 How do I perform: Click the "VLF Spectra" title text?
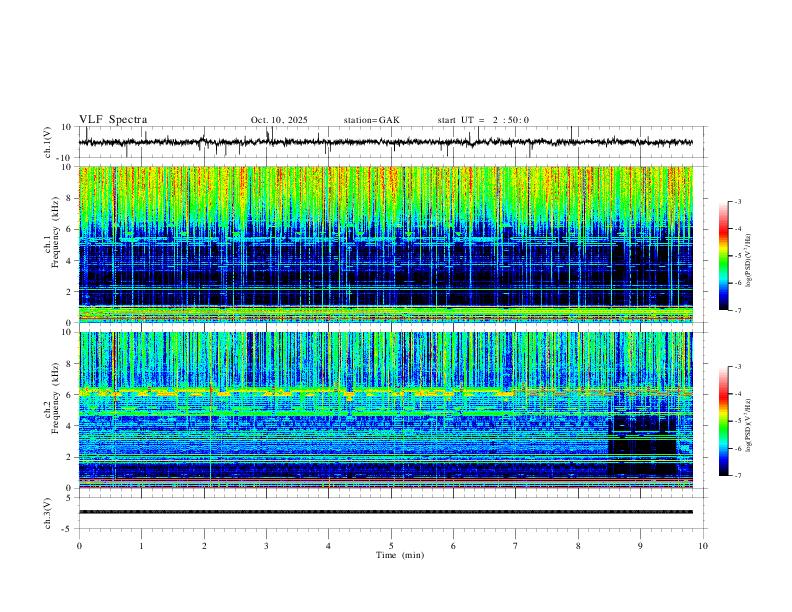point(113,120)
